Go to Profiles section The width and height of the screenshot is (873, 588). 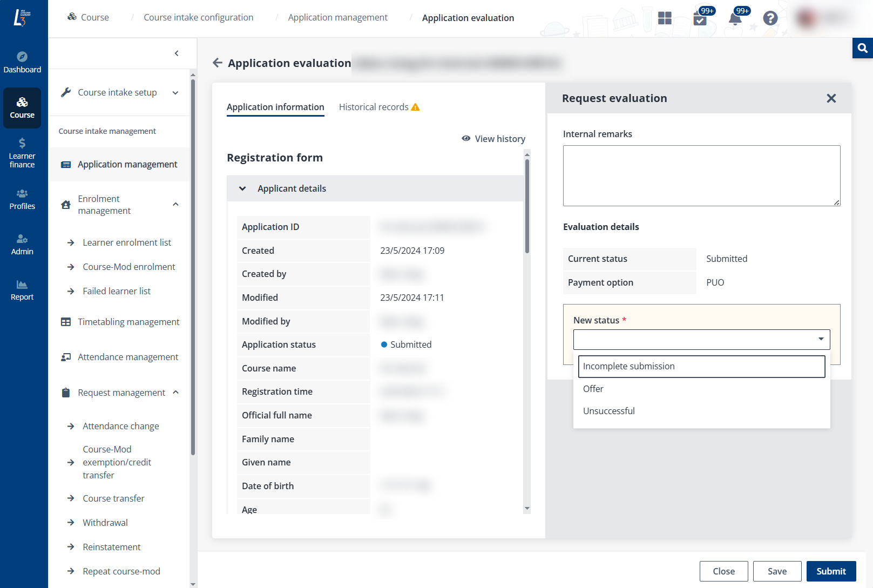[22, 199]
